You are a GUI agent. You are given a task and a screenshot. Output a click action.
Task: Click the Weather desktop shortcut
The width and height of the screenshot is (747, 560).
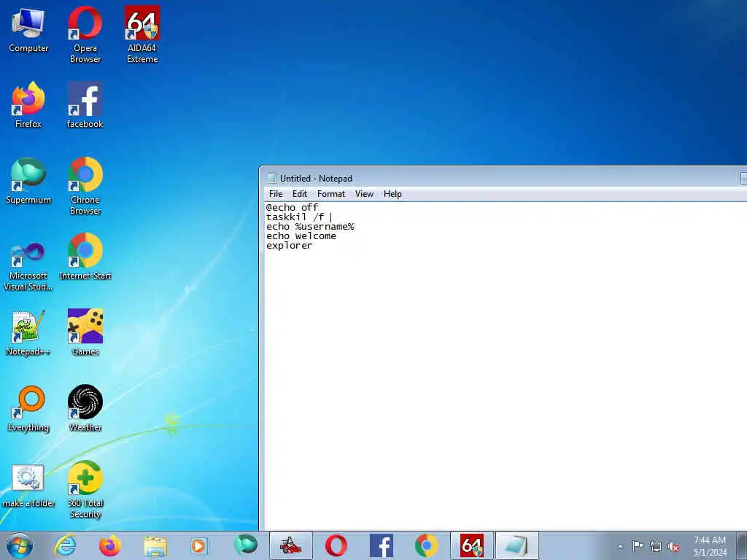point(85,408)
